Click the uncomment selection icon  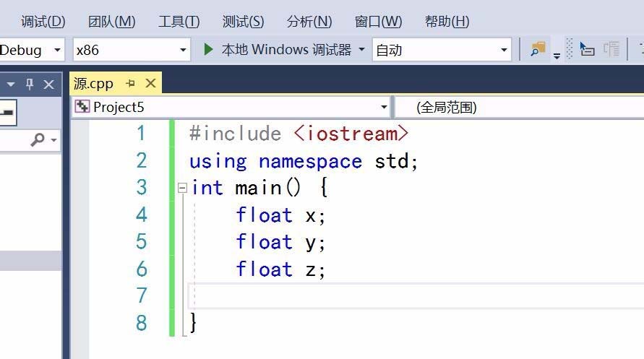tap(611, 49)
